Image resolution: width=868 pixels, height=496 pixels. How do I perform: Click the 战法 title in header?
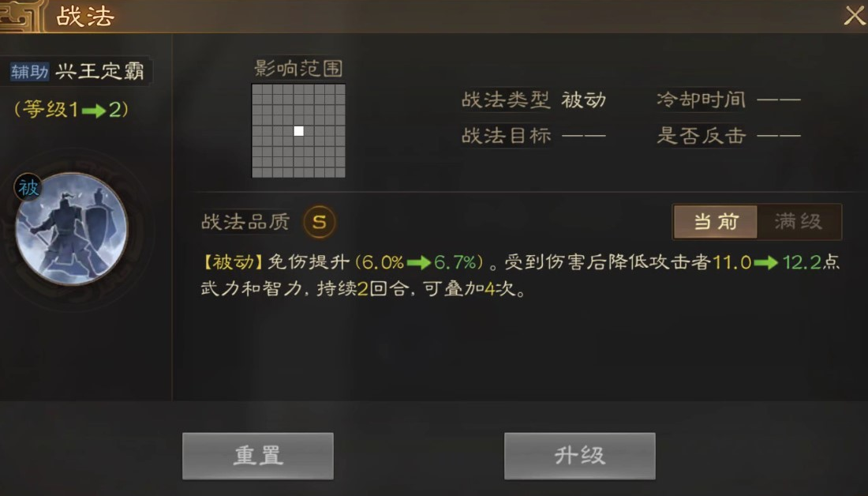click(85, 16)
